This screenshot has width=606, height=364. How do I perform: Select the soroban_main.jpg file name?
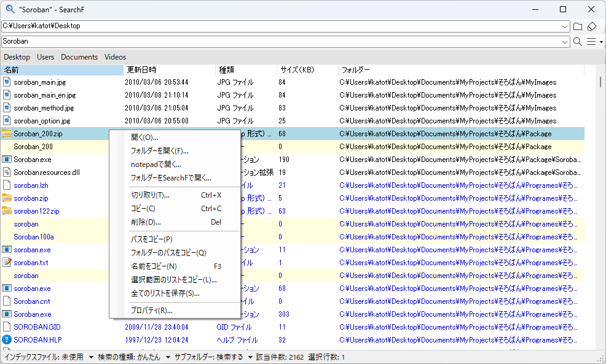[40, 82]
